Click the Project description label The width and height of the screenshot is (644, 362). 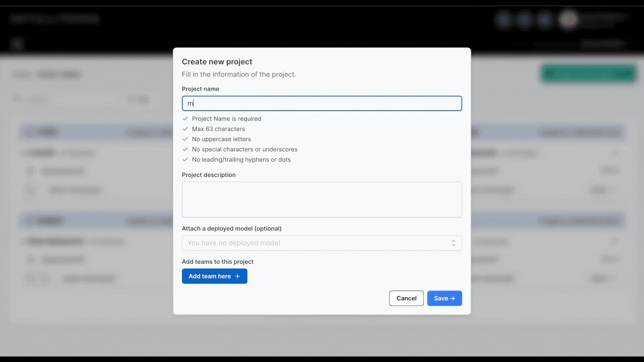coord(208,175)
